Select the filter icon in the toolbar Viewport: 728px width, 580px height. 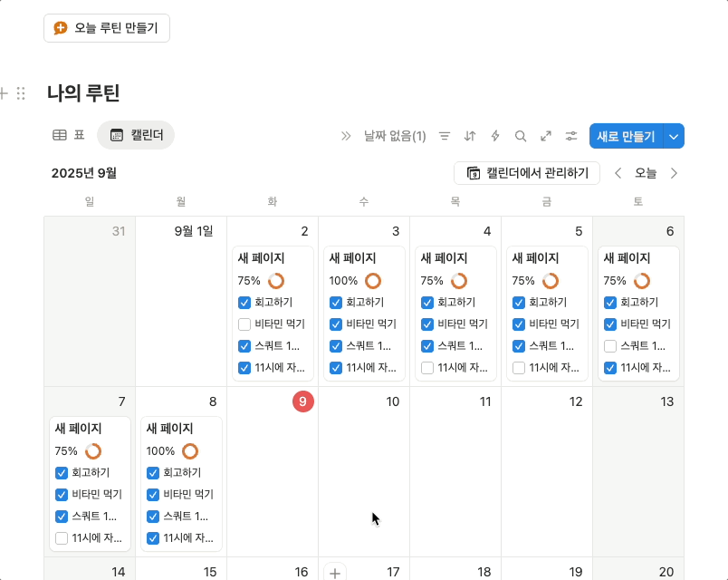pyautogui.click(x=444, y=136)
